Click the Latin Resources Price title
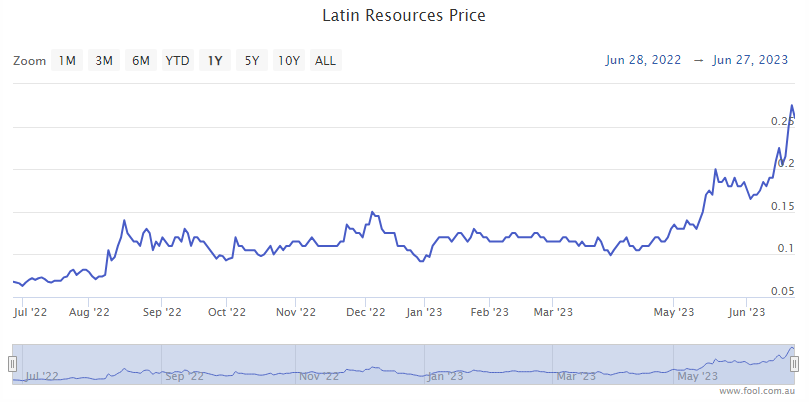This screenshot has width=809, height=402. pyautogui.click(x=404, y=16)
